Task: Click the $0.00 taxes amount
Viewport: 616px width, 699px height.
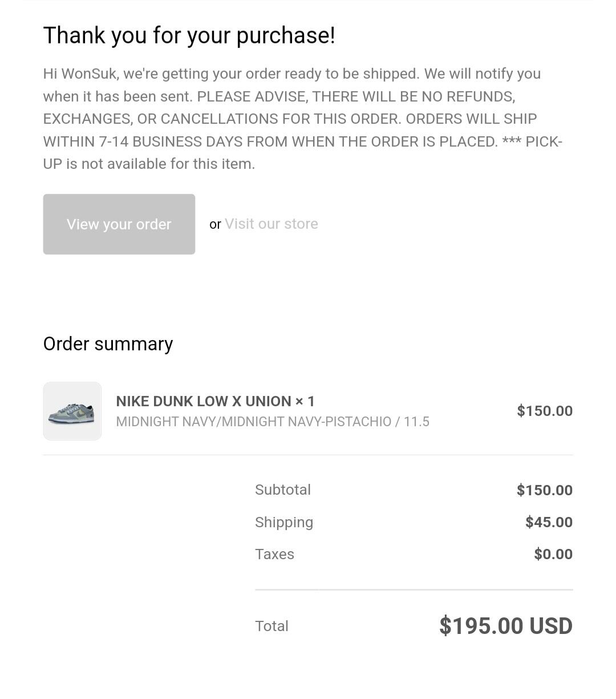Action: [553, 554]
